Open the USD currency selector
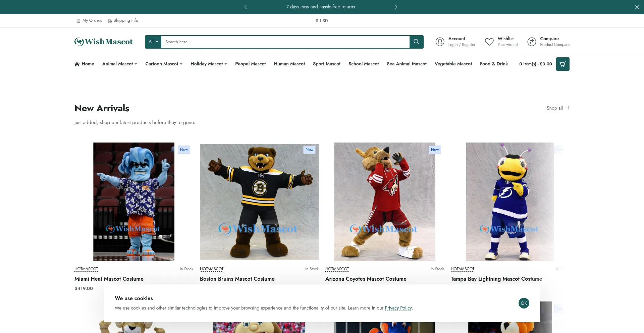This screenshot has height=333, width=644. click(x=322, y=21)
